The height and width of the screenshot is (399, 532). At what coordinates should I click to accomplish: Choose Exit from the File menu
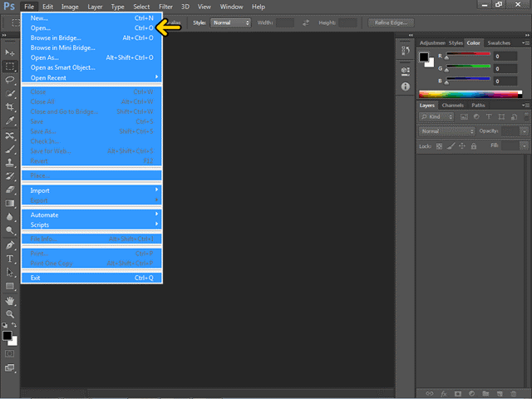click(91, 278)
